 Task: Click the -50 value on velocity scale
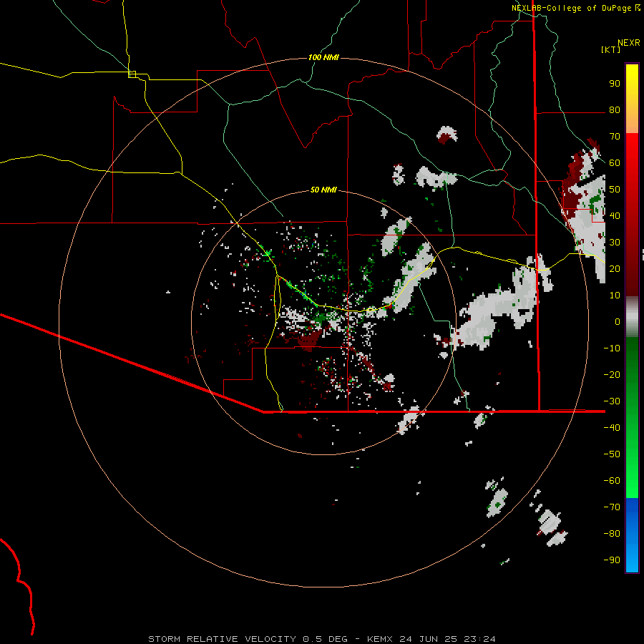click(612, 454)
